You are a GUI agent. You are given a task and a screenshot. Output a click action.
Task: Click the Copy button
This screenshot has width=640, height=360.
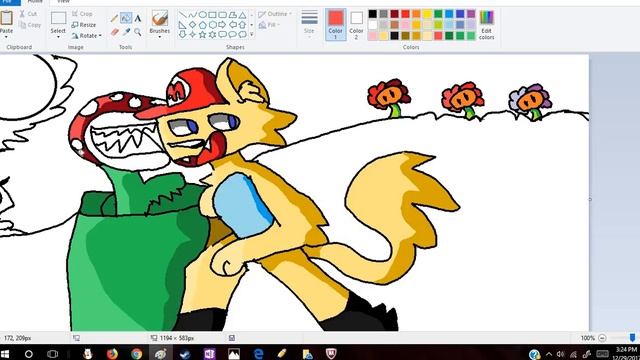[30, 25]
